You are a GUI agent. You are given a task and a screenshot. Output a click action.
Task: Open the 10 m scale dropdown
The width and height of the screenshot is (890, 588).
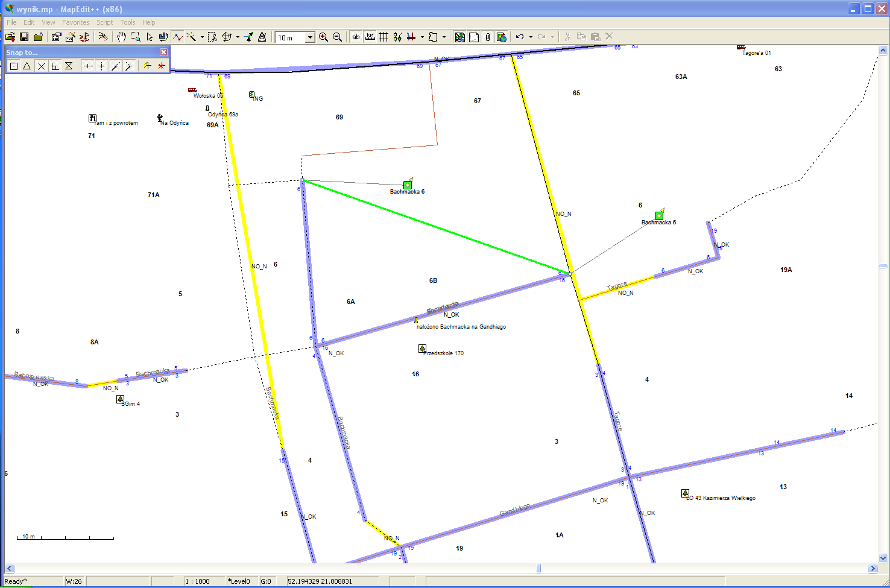point(310,37)
